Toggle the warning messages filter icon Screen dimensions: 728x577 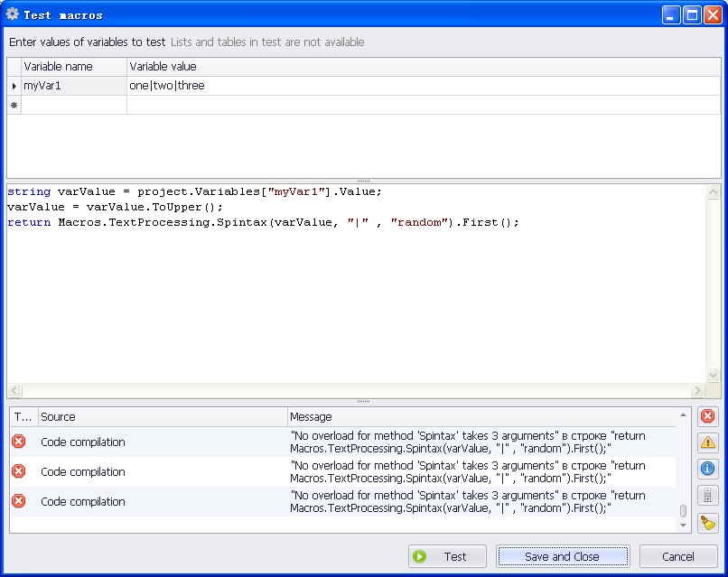coord(707,442)
